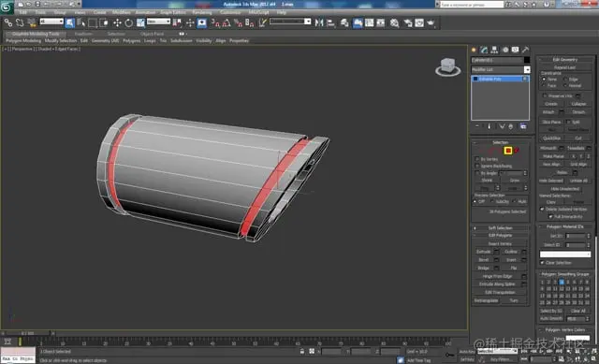Screen dimensions: 599x364
Task: Toggle Window/Crossing selection mode
Action: point(104,22)
